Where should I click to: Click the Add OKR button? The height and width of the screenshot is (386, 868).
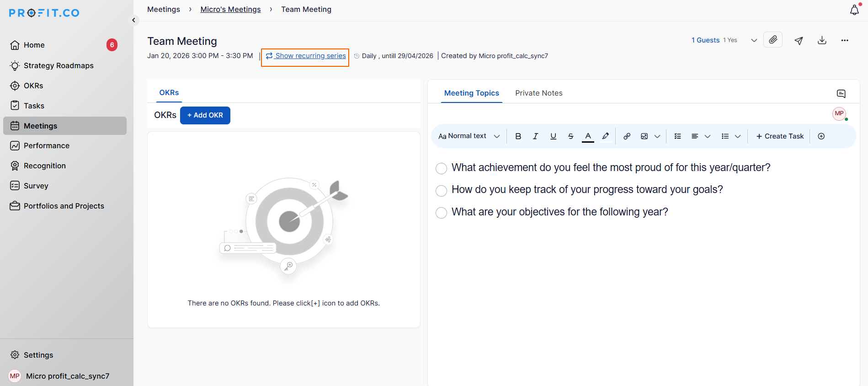coord(205,115)
